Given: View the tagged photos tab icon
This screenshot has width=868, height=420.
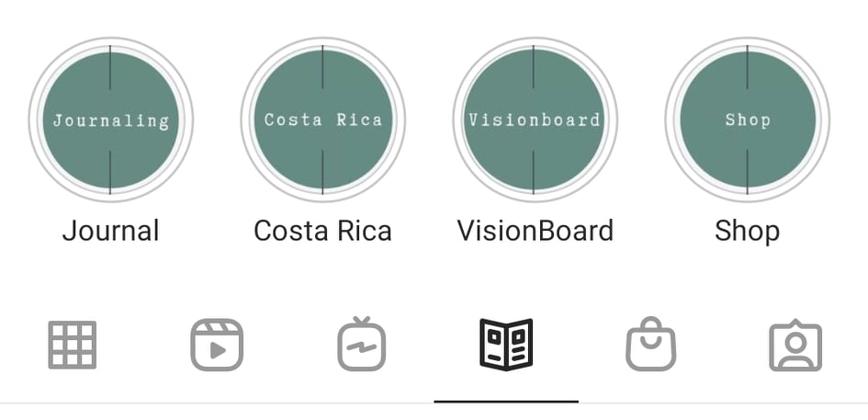Looking at the screenshot, I should point(795,345).
